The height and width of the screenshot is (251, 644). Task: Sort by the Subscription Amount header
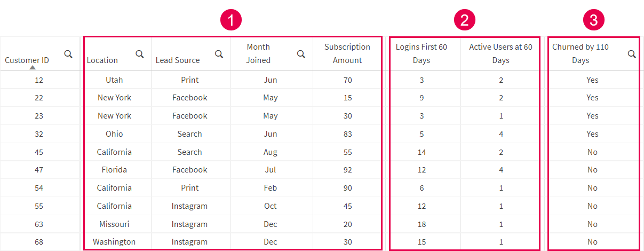click(347, 53)
